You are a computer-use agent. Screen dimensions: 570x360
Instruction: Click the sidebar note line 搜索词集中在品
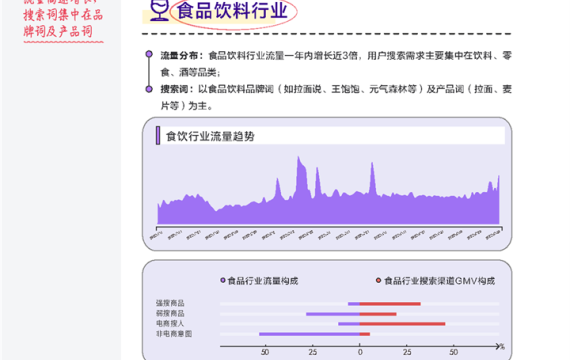point(63,15)
